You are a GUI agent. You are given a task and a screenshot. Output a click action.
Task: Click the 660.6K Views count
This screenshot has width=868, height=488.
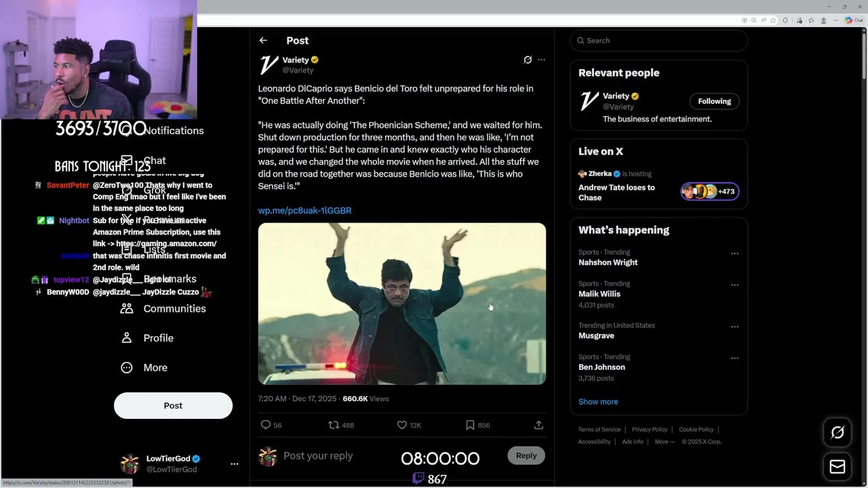[366, 399]
